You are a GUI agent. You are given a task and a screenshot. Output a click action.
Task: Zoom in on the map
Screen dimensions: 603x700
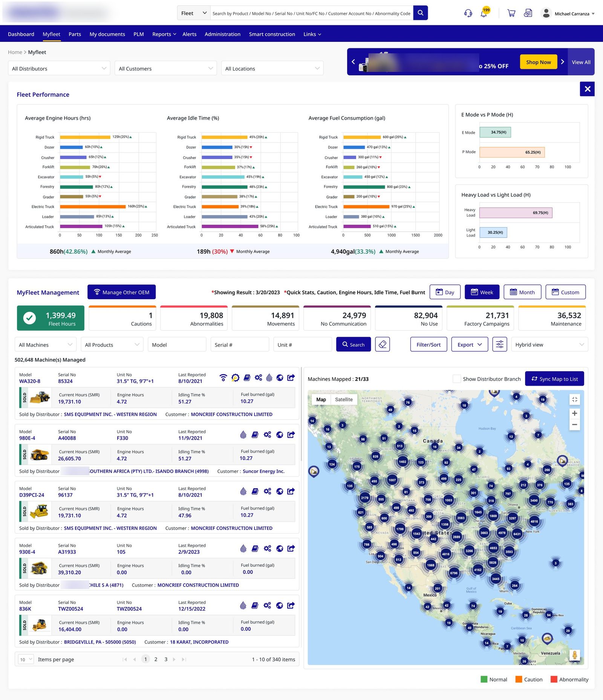pyautogui.click(x=574, y=413)
